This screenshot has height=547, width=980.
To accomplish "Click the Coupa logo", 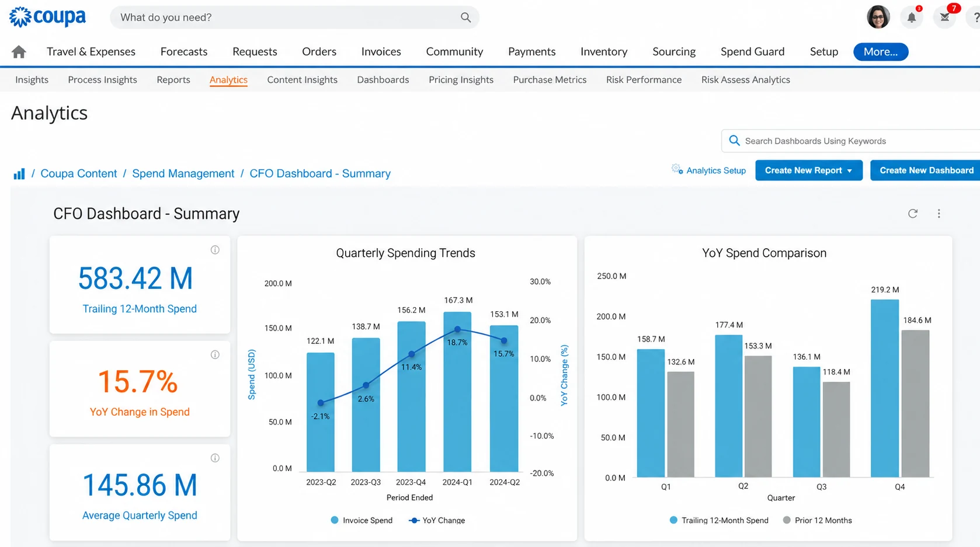I will click(x=47, y=17).
